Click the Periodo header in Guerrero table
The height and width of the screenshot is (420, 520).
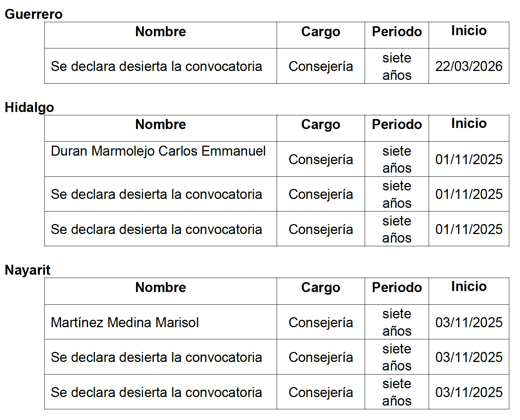click(x=397, y=31)
